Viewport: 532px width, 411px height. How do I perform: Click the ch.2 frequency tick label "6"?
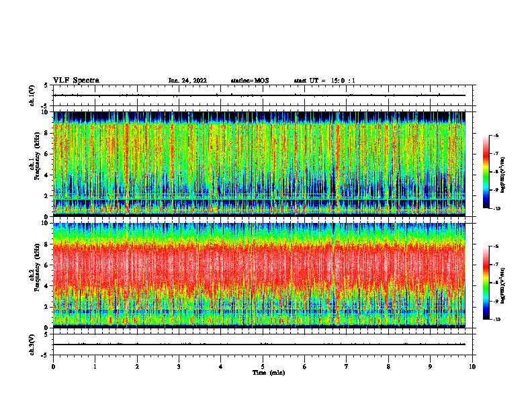47,265
